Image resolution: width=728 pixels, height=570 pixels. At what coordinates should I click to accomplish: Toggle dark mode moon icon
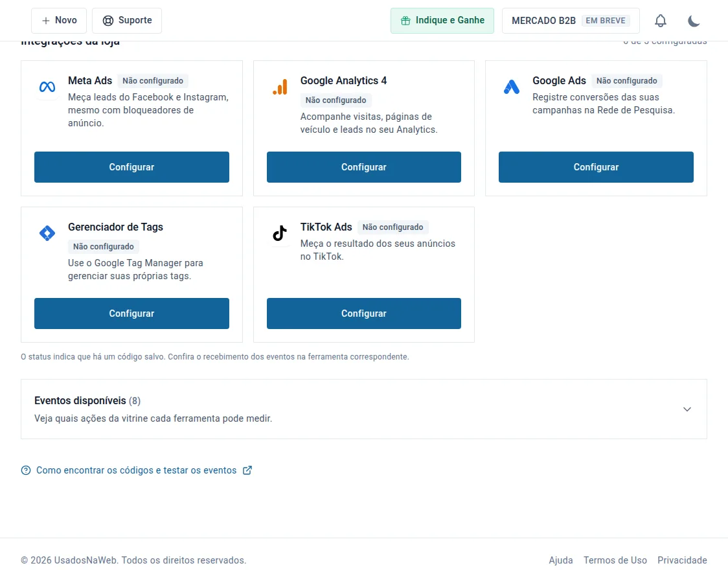coord(694,21)
